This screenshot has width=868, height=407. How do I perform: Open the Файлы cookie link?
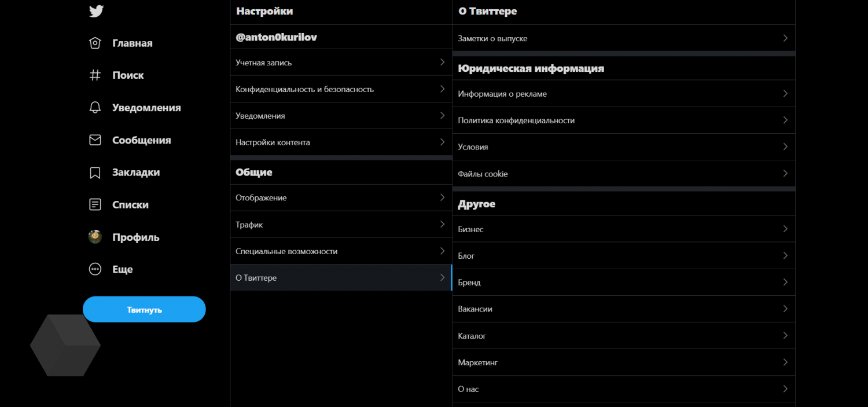[483, 174]
